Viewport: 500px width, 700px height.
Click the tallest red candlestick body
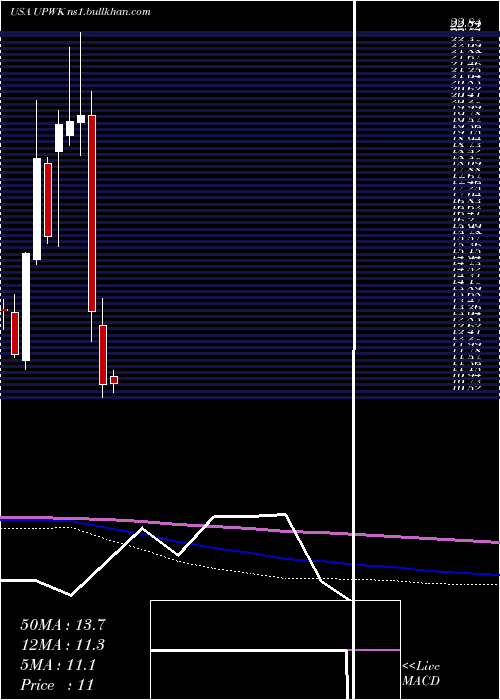(92, 213)
